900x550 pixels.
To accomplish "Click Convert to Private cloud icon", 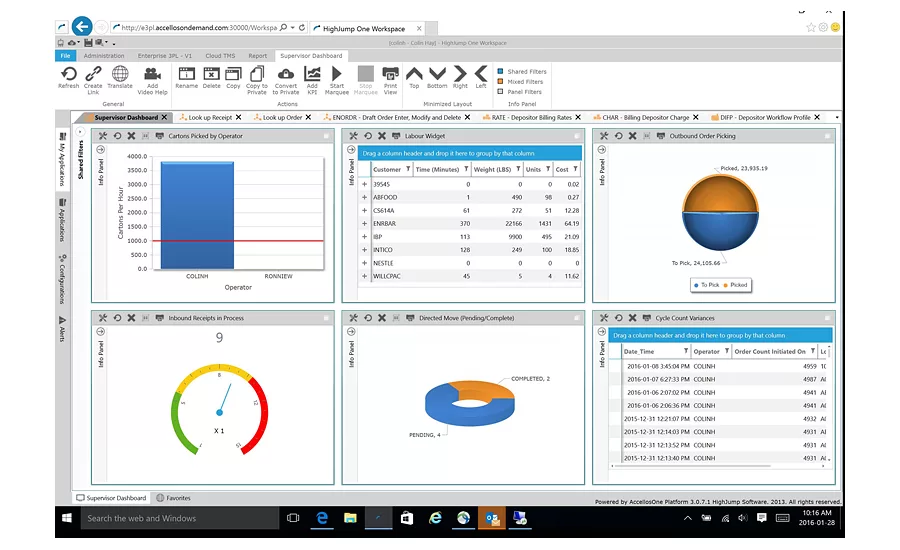I will coord(286,74).
